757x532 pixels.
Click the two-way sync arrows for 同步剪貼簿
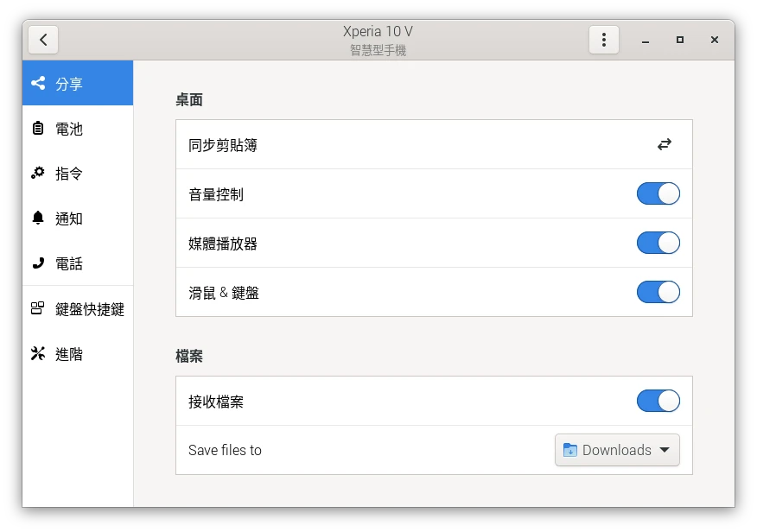click(x=664, y=145)
